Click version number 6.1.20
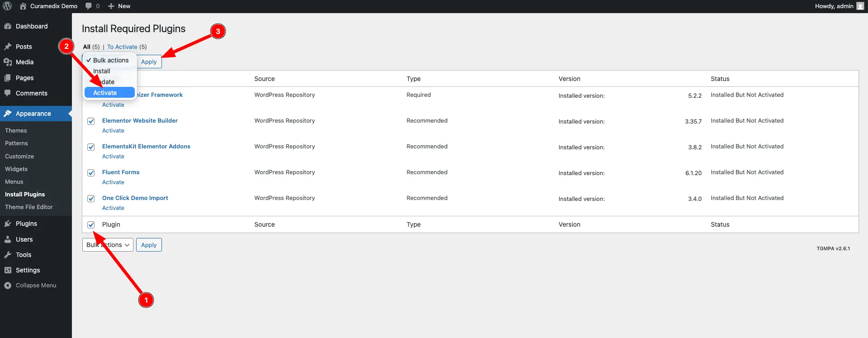Image resolution: width=868 pixels, height=338 pixels. click(x=693, y=173)
